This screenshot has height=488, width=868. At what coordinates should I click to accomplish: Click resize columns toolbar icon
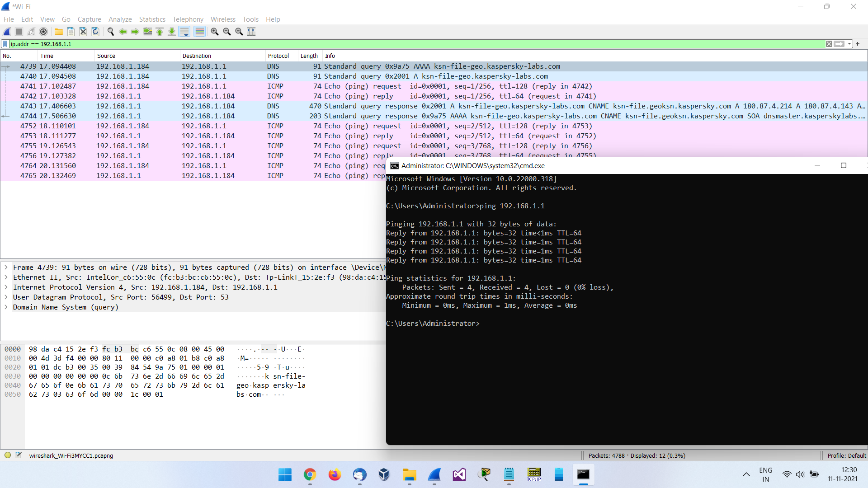coord(251,32)
